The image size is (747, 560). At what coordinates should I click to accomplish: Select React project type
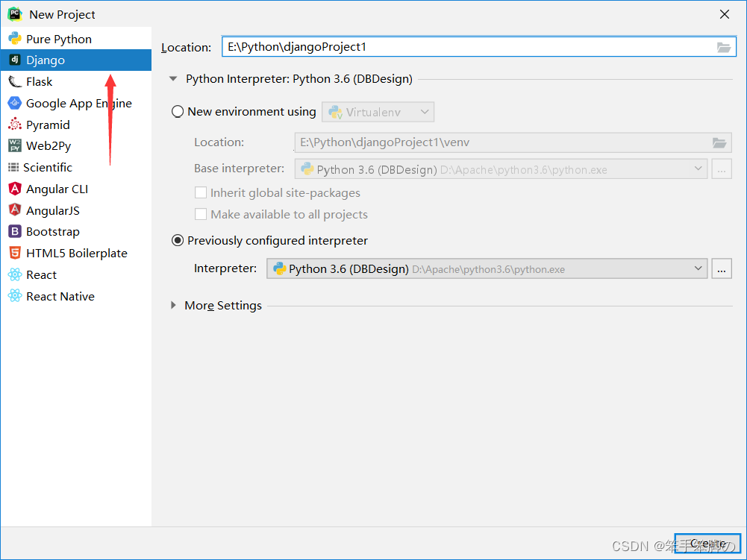[76, 274]
